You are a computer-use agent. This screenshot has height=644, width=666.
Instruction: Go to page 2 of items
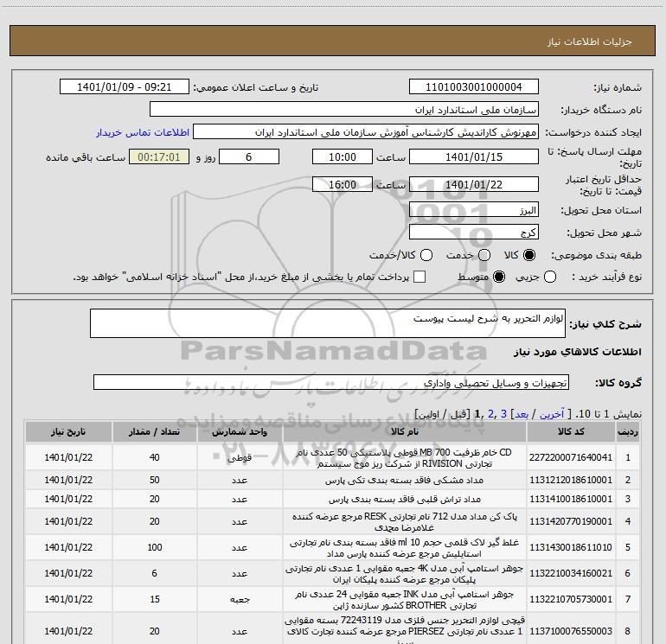[491, 414]
